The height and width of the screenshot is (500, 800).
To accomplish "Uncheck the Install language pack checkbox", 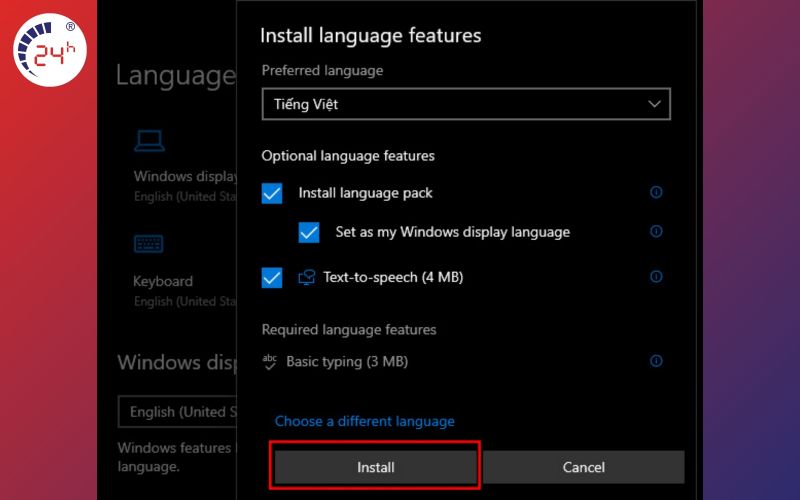I will click(x=272, y=193).
